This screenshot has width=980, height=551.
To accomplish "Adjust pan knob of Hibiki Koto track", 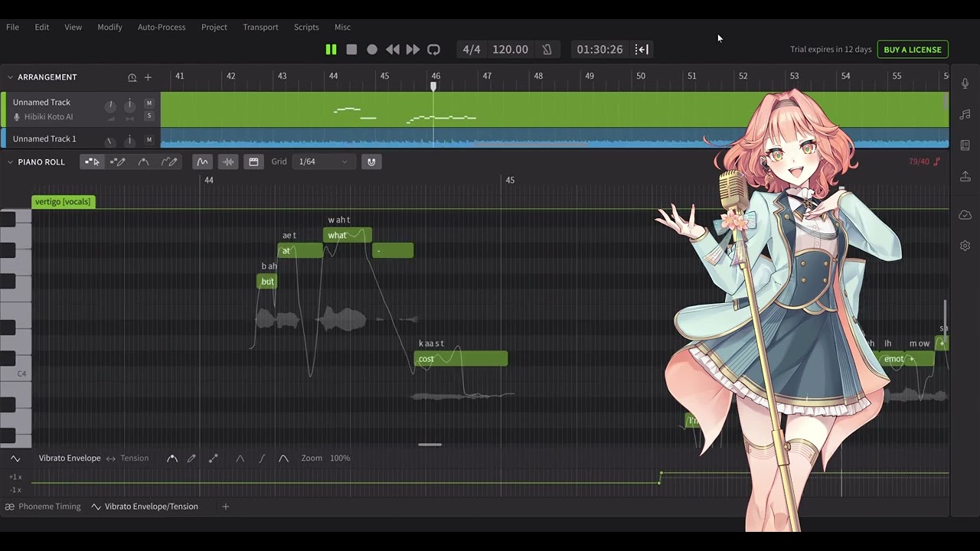I will 129,105.
